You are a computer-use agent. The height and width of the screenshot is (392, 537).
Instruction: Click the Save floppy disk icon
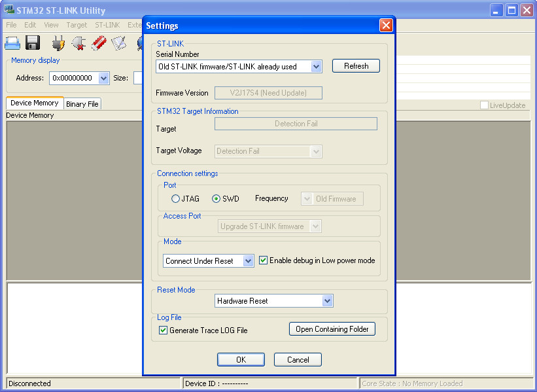(x=33, y=43)
